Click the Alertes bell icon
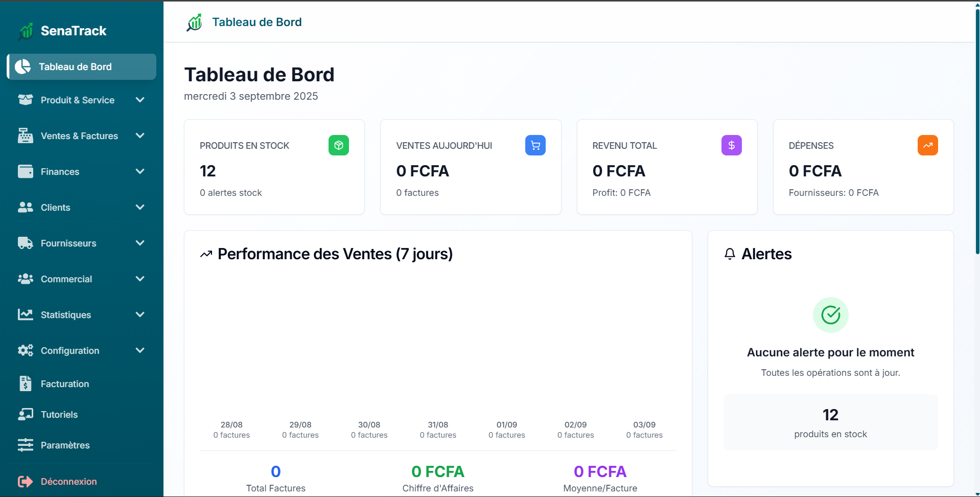 tap(730, 254)
